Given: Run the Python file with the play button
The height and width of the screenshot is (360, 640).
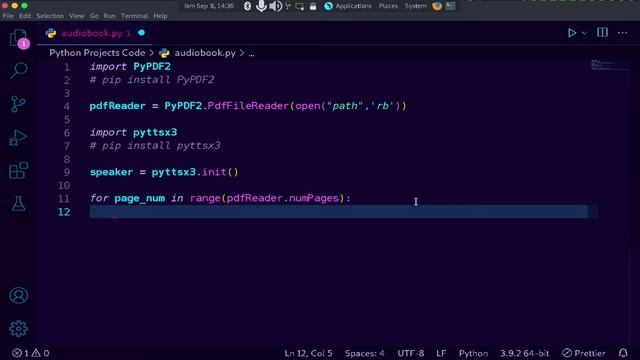Looking at the screenshot, I should 572,33.
